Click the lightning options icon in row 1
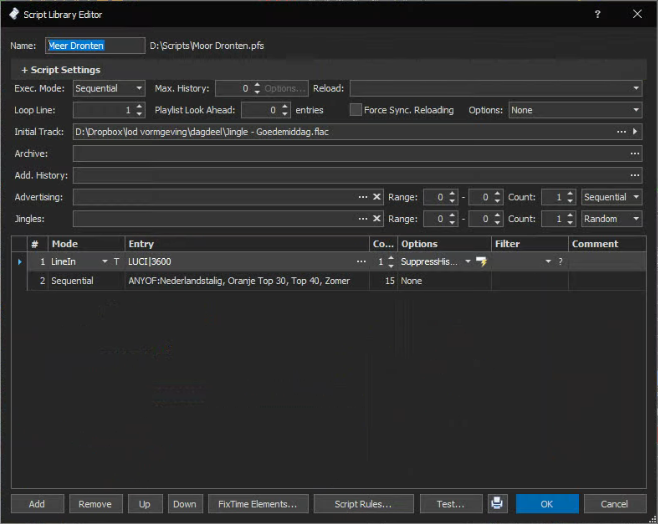Viewport: 658px width, 524px height. pos(481,262)
